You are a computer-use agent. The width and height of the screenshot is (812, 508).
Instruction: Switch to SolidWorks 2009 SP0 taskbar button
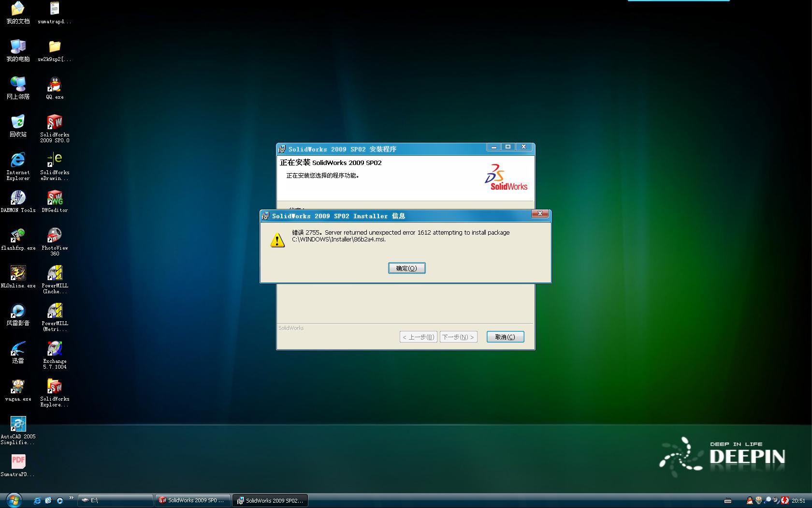[193, 500]
